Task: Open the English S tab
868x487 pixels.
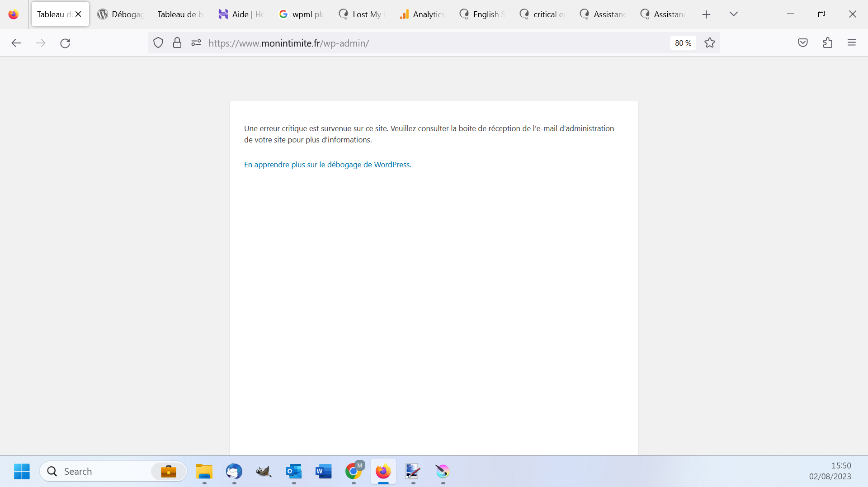Action: 482,14
